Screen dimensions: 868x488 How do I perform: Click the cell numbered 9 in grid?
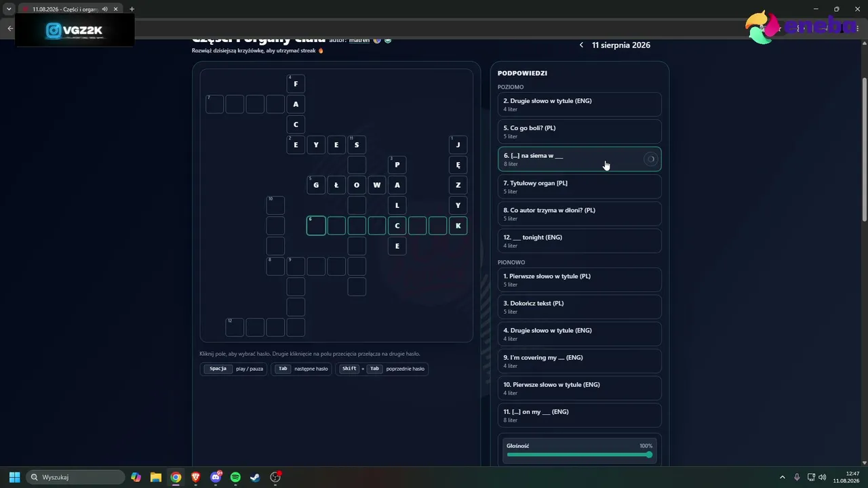click(x=296, y=266)
